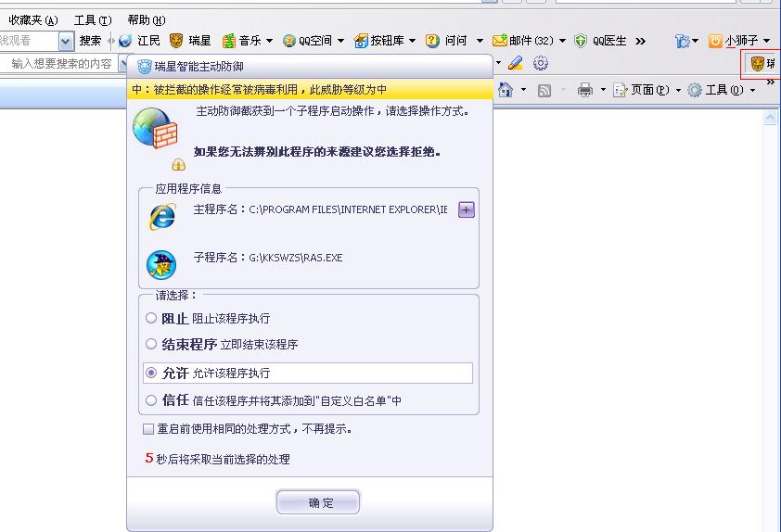Click the Internet Explorer program icon
This screenshot has width=781, height=532.
[x=162, y=217]
